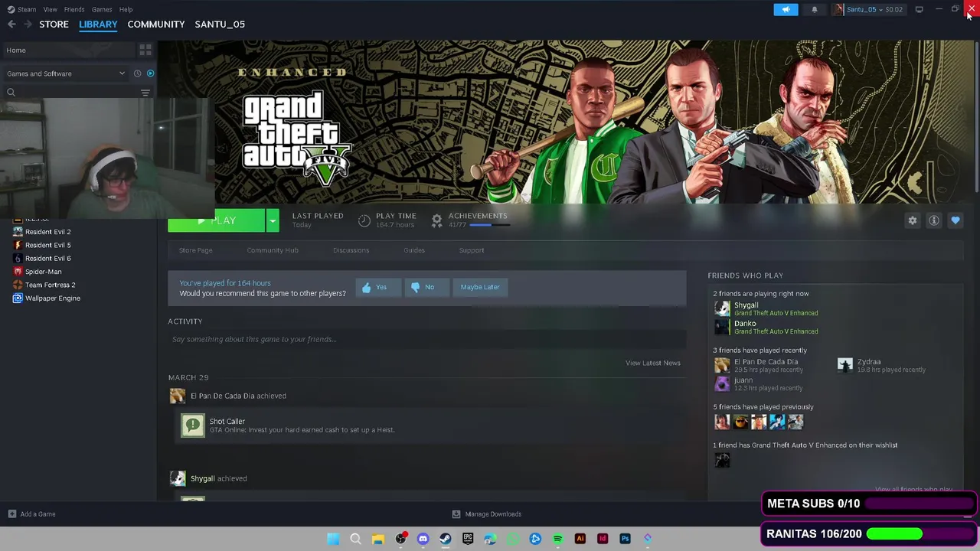Go to the STORE tab

(54, 24)
